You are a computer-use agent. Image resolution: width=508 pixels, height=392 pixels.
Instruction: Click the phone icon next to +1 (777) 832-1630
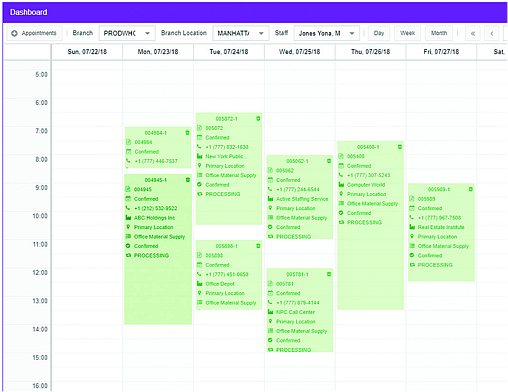[199, 147]
